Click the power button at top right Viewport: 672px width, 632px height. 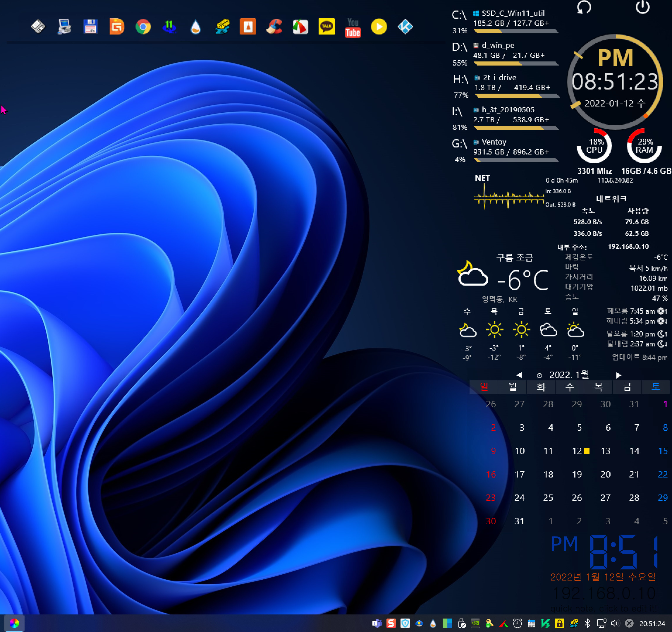tap(642, 7)
